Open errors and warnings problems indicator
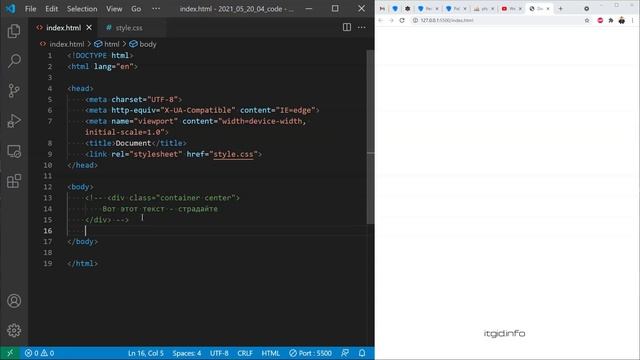640x360 pixels. 39,353
